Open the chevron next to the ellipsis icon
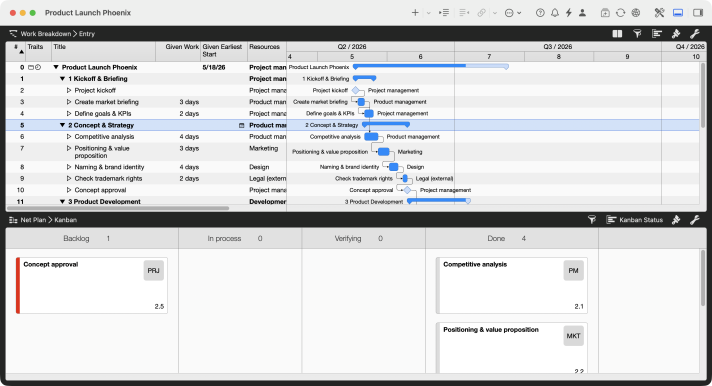Image resolution: width=712 pixels, height=386 pixels. tap(519, 13)
